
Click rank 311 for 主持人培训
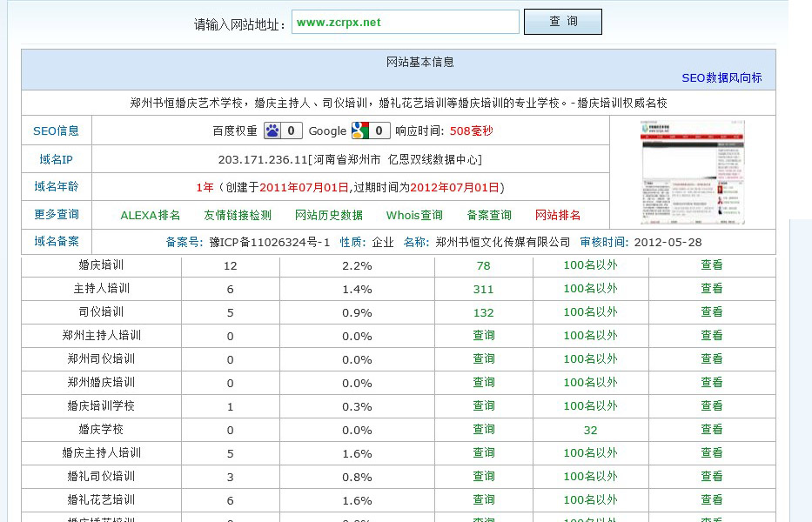coord(483,289)
